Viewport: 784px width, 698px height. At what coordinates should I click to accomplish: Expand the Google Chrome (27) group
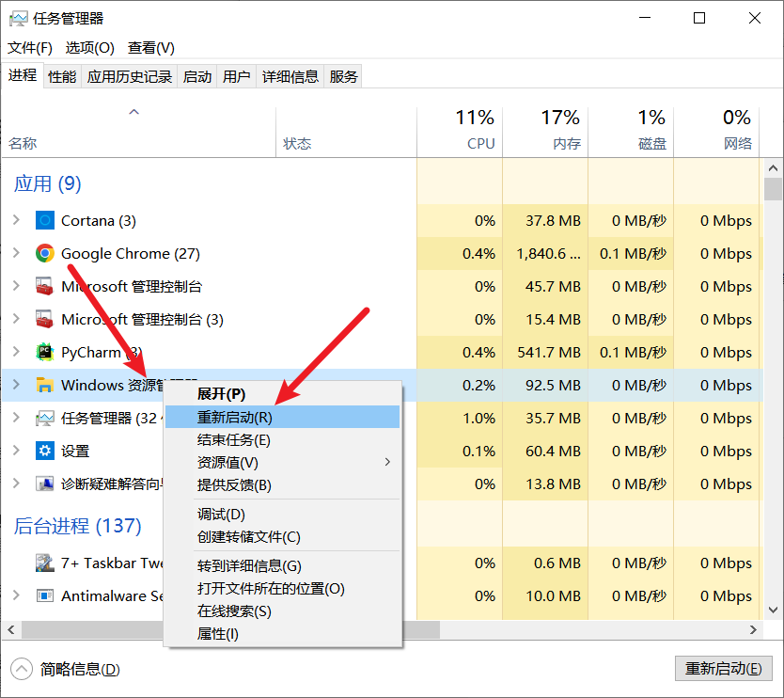coord(16,253)
